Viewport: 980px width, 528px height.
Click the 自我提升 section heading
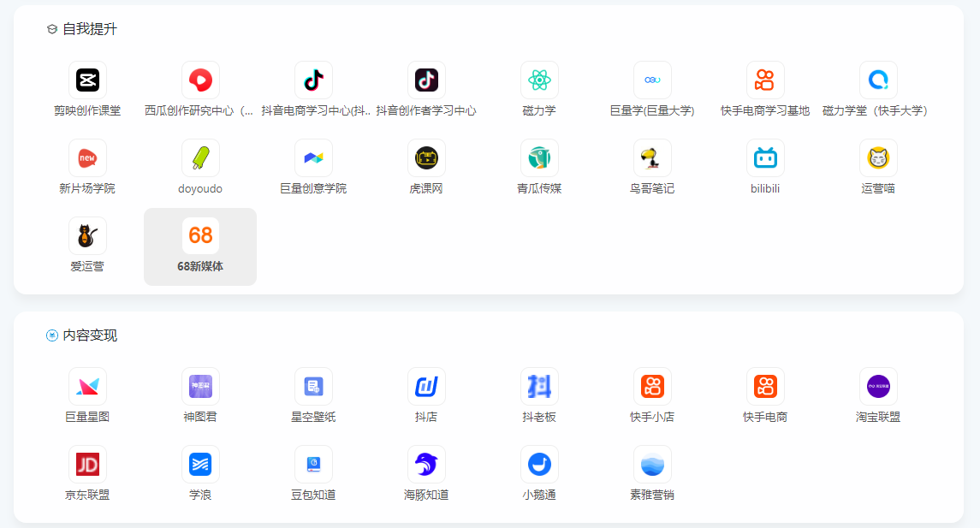[x=89, y=29]
